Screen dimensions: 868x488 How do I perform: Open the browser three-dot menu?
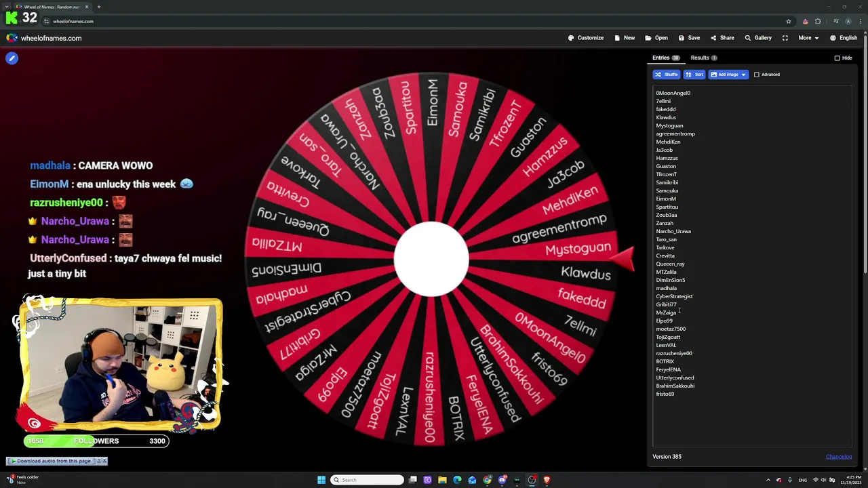(860, 21)
